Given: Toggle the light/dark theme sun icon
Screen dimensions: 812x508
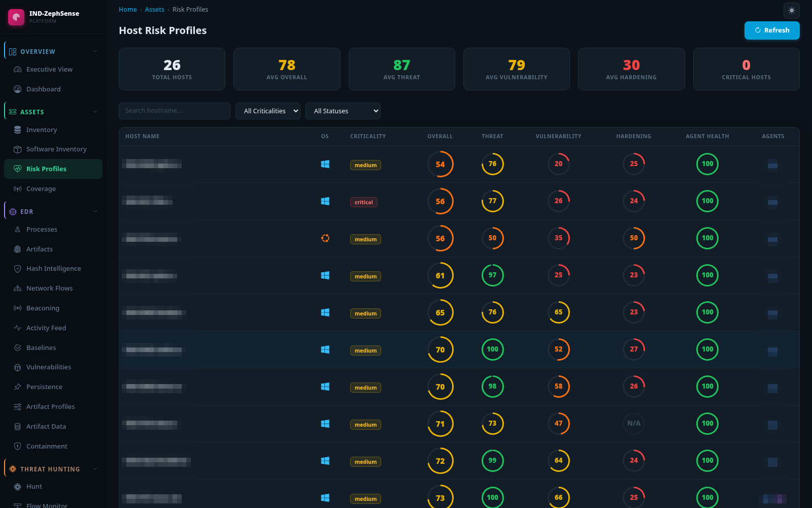Looking at the screenshot, I should click(x=792, y=10).
